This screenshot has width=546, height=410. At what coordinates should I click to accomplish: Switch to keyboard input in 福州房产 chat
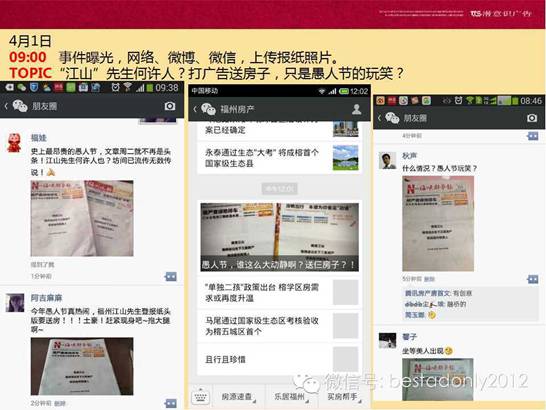point(201,396)
